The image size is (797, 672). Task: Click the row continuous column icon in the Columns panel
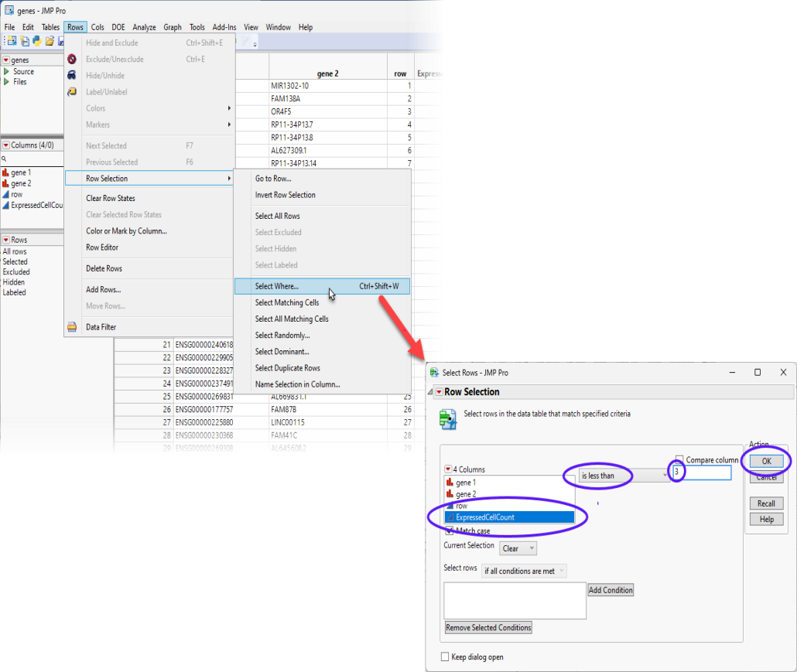5,194
